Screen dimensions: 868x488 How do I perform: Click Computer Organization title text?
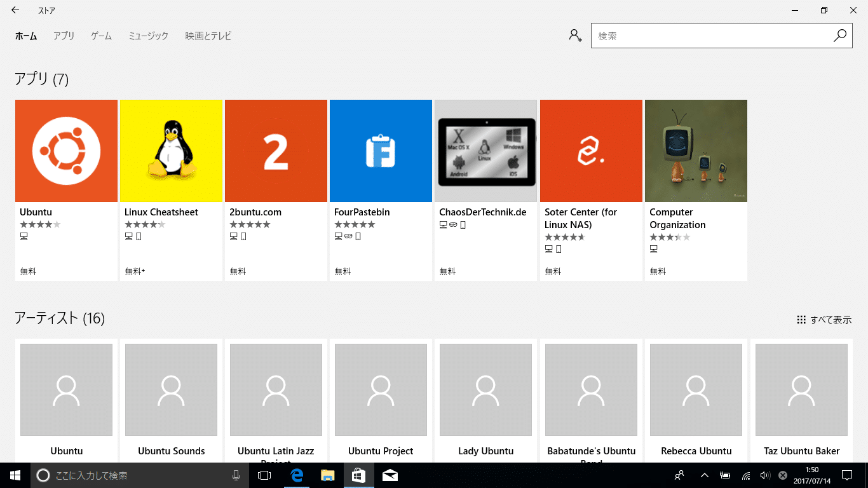point(677,219)
